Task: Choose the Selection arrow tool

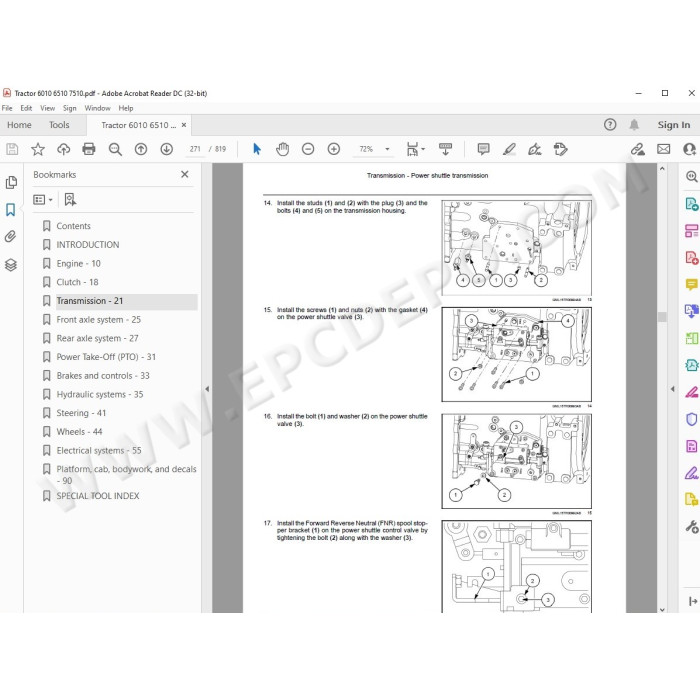Action: coord(257,149)
